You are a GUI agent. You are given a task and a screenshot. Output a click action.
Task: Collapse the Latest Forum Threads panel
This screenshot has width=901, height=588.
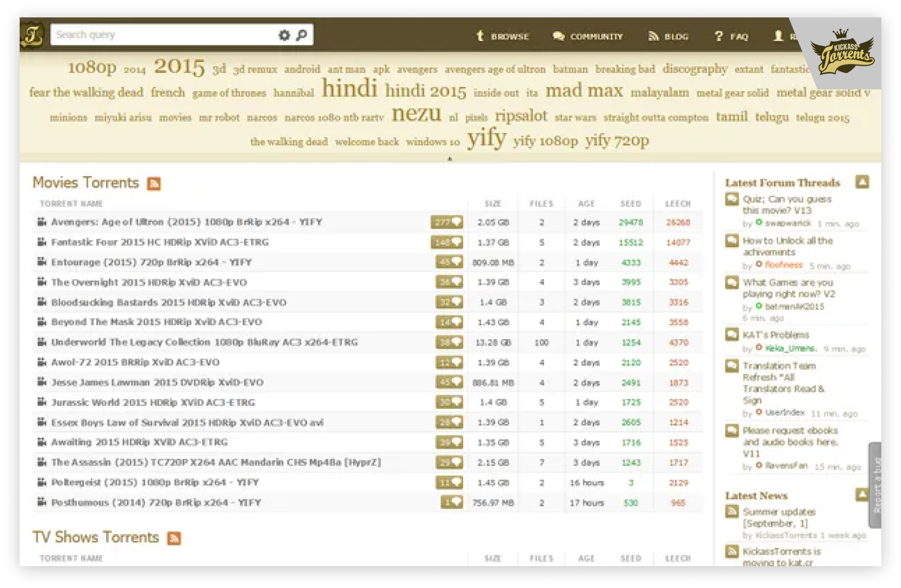862,182
